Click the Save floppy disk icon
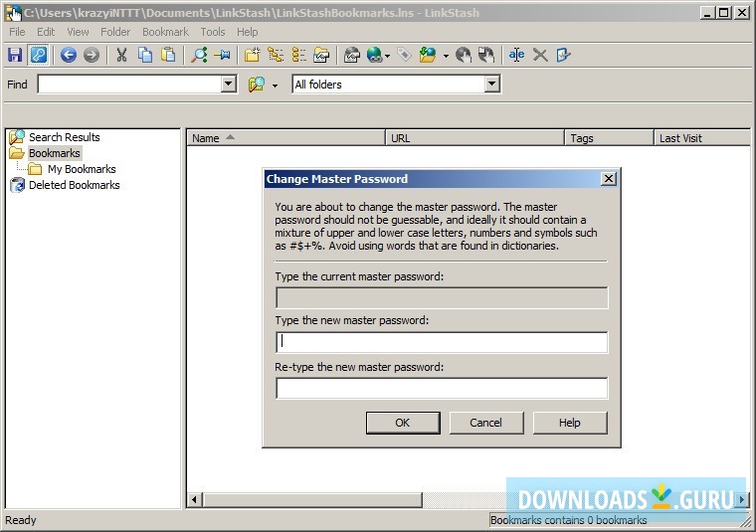Viewport: 756px width, 532px height. pyautogui.click(x=15, y=55)
